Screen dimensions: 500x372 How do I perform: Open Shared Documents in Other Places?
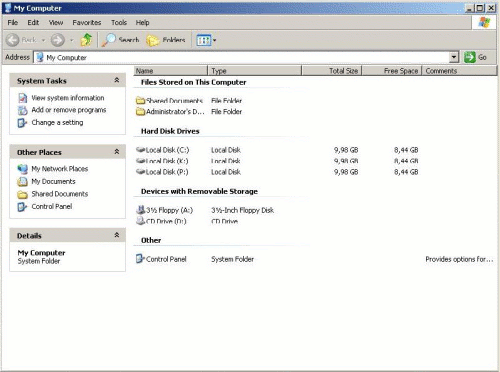point(60,194)
